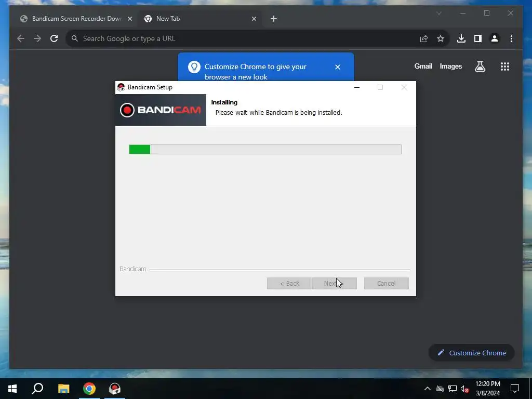Screen dimensions: 532x399
Task: Click the Bandicam installer taskbar icon
Action: (x=115, y=389)
